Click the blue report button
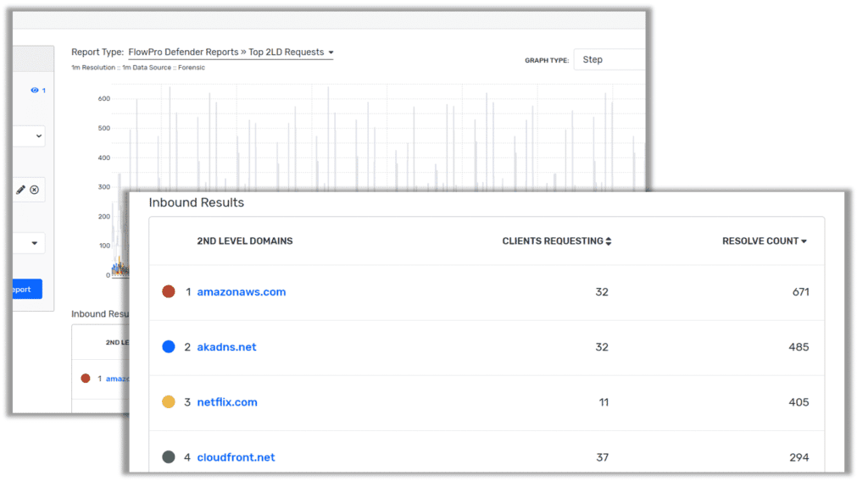868x492 pixels. [x=27, y=289]
